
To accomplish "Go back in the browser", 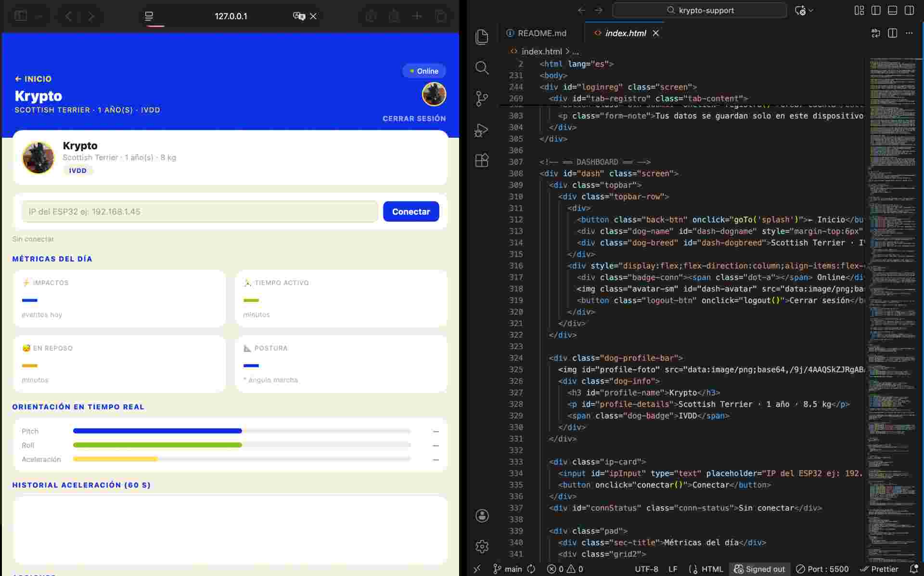I will [68, 16].
